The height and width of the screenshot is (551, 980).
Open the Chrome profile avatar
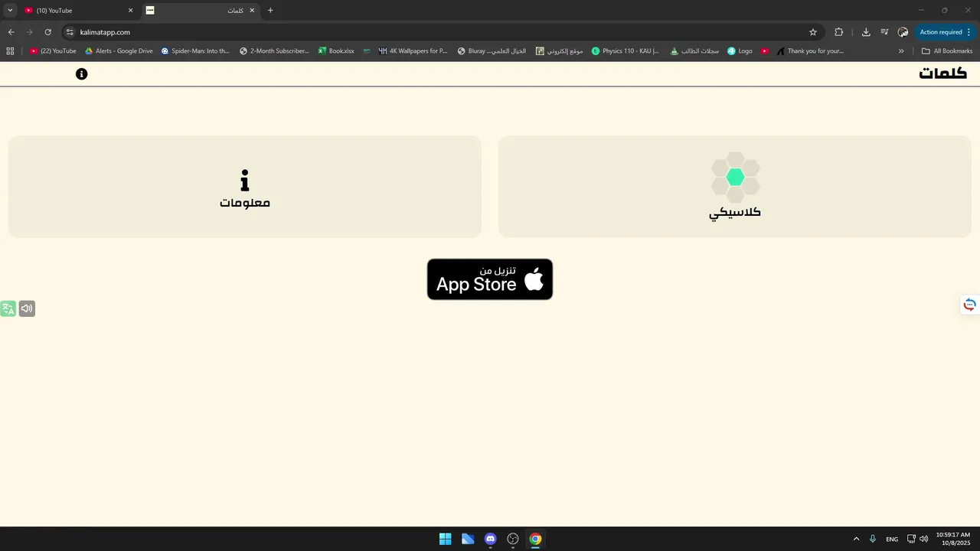tap(903, 32)
